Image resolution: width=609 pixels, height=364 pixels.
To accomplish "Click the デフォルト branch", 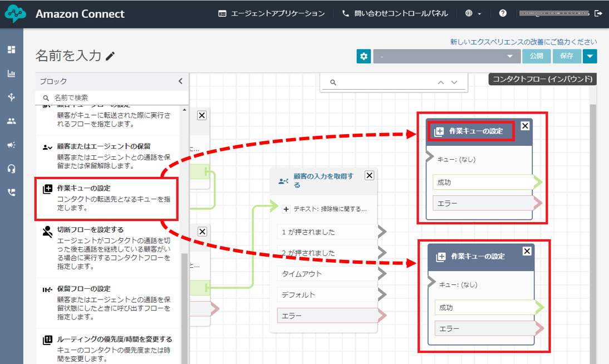I will (327, 295).
